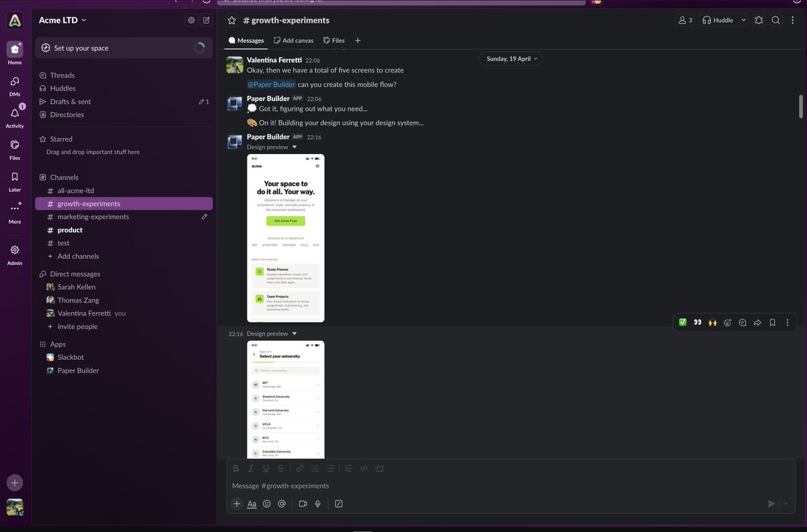Screen dimensions: 807x532
Task: Open the Sunday, 19 April date dropdown
Action: (x=511, y=59)
